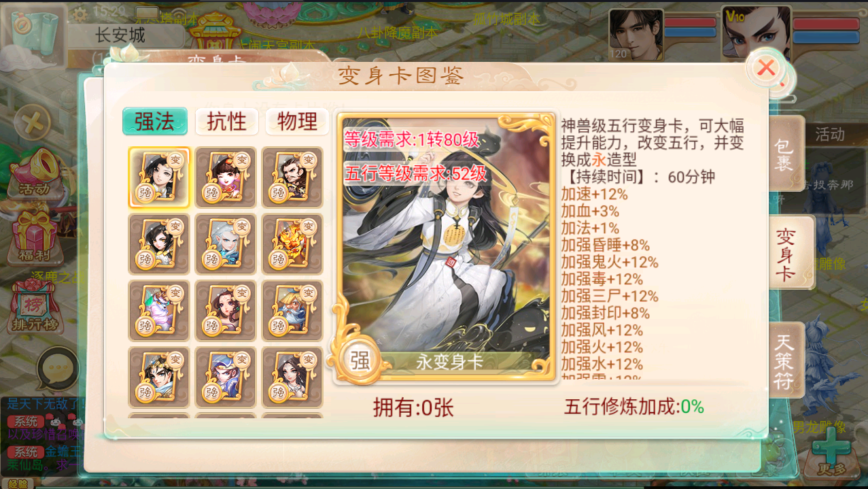Select the 强法 card category tab
The width and height of the screenshot is (868, 489).
coord(155,122)
